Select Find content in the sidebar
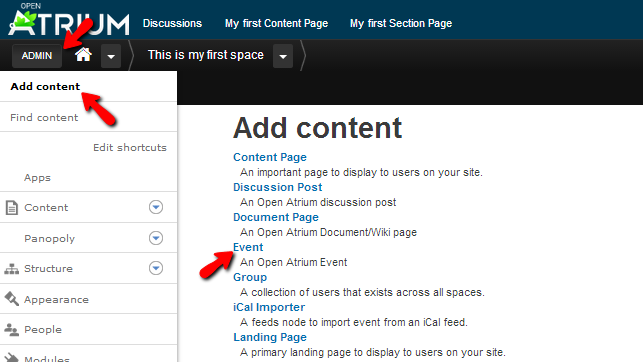Viewport: 643px width, 362px height. coord(44,118)
